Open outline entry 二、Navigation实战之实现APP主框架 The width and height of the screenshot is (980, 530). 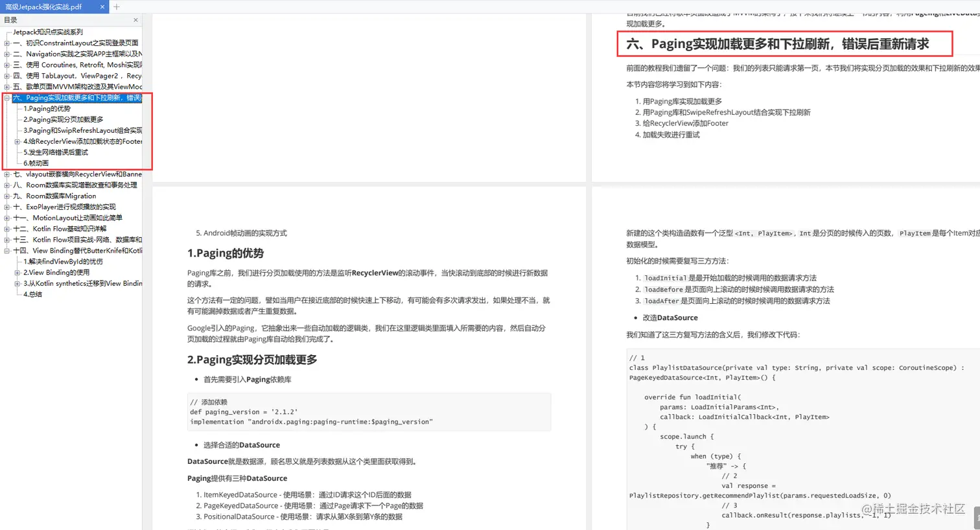78,54
